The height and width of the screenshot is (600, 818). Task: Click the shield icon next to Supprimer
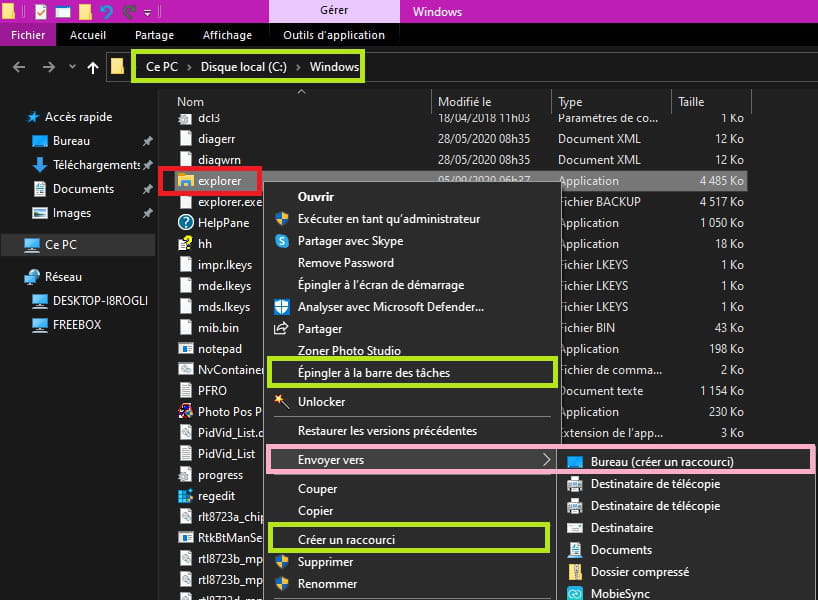[x=282, y=562]
